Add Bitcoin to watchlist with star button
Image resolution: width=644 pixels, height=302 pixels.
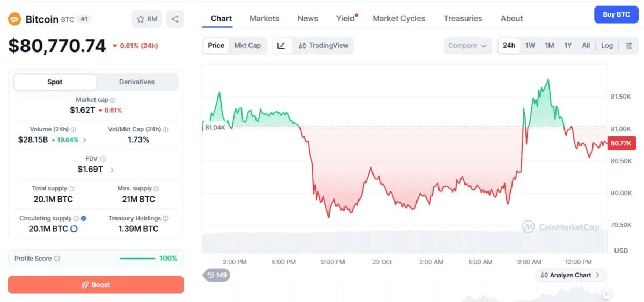147,19
